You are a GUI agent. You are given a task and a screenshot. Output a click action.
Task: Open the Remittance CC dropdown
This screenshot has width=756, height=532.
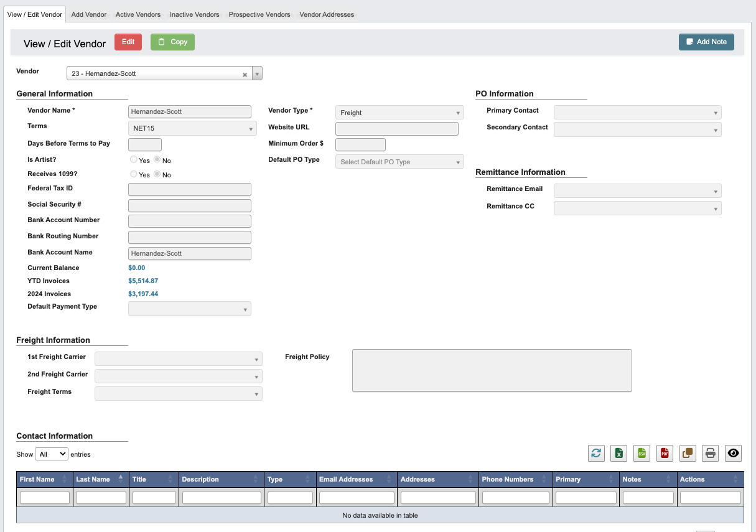pyautogui.click(x=638, y=208)
